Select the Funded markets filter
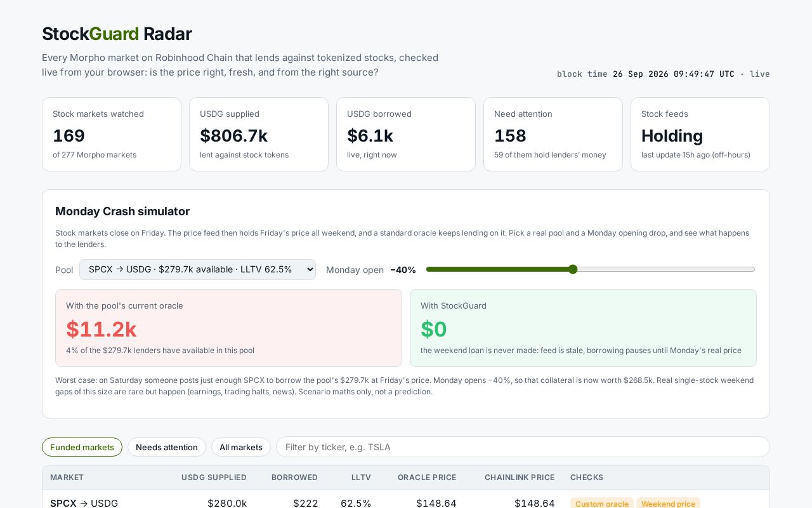Image resolution: width=812 pixels, height=508 pixels. coord(82,447)
